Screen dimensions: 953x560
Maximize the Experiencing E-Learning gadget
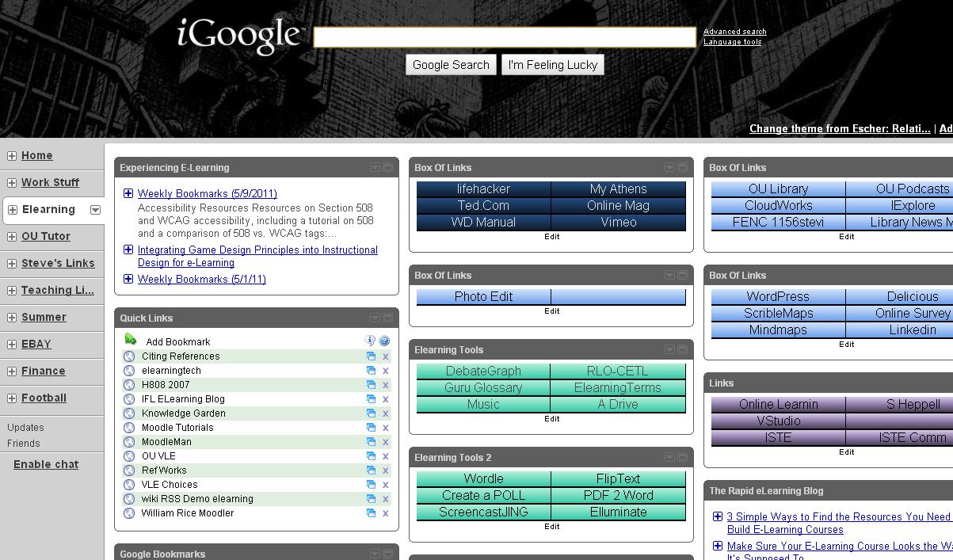(x=388, y=168)
